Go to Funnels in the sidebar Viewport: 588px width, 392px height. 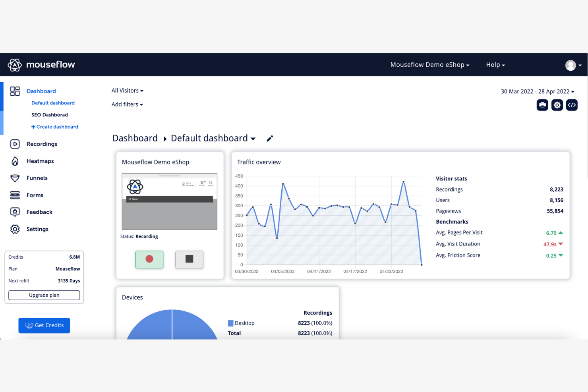(37, 178)
